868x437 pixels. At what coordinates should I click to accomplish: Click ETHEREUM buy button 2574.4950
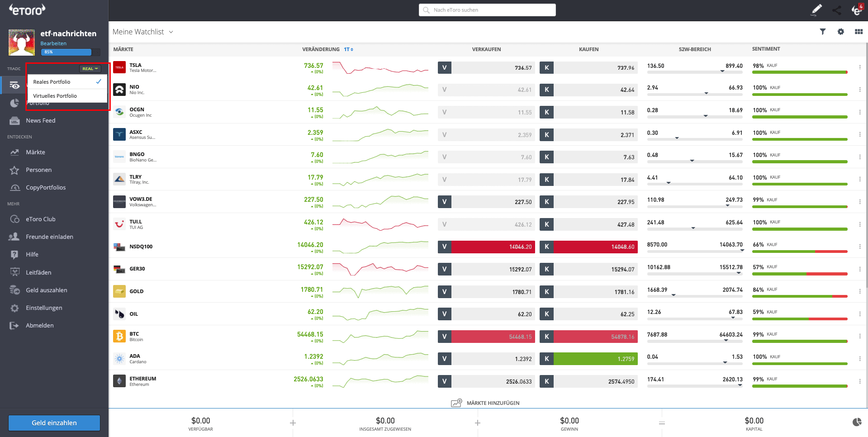[x=588, y=381]
